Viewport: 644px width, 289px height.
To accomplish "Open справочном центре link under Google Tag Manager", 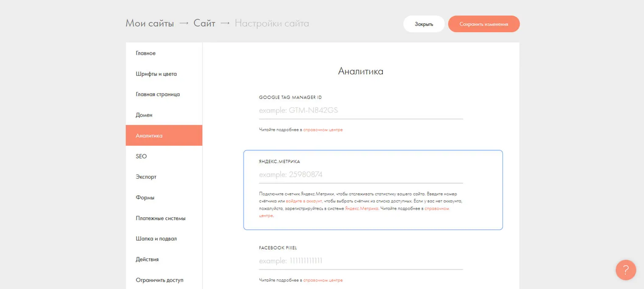I will coord(323,130).
